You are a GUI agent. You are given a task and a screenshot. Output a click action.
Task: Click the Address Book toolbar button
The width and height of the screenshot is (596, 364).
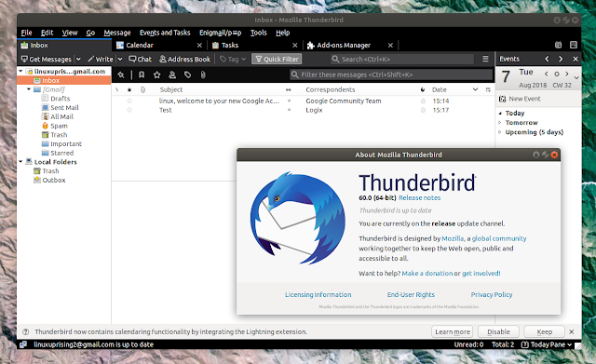coord(184,60)
